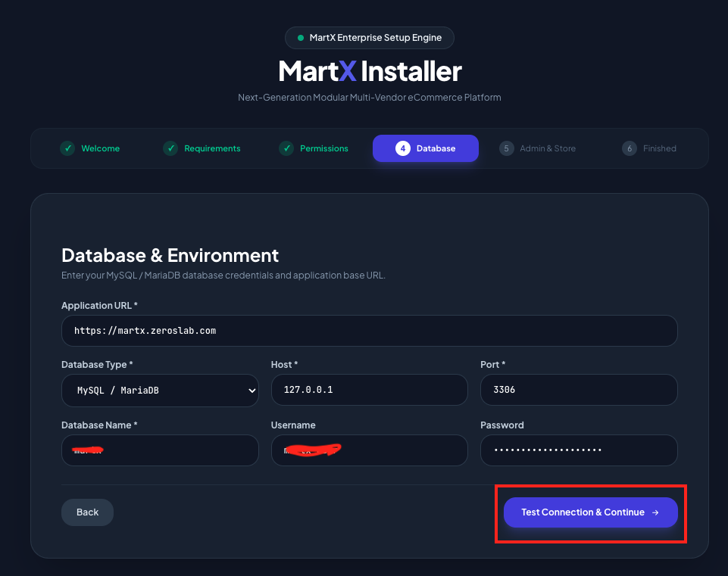Select the Database step tab
Image resolution: width=728 pixels, height=576 pixels.
point(426,148)
